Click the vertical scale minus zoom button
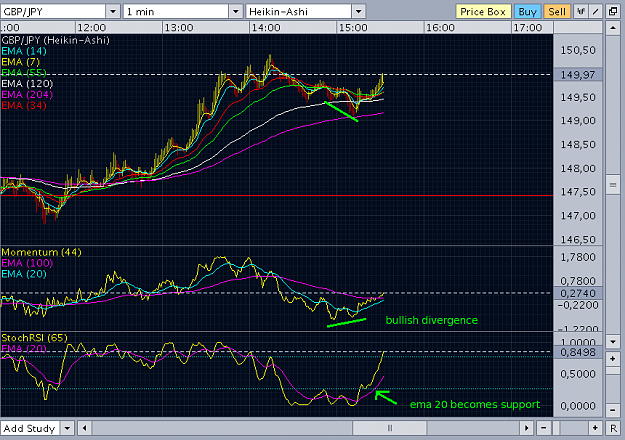 [x=613, y=410]
